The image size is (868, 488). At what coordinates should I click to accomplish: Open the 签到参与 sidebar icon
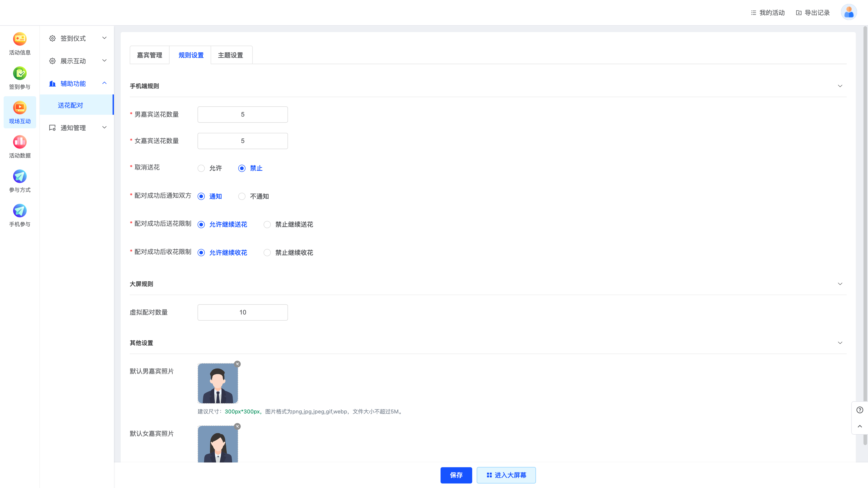[19, 73]
